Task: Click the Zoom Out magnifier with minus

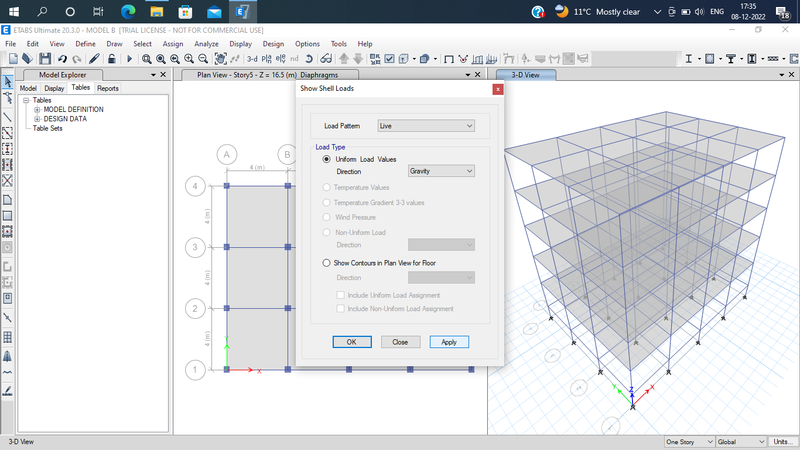Action: (203, 59)
